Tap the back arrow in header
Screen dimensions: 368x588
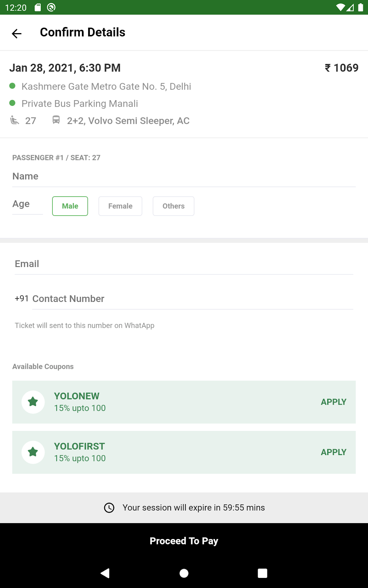[x=17, y=34]
